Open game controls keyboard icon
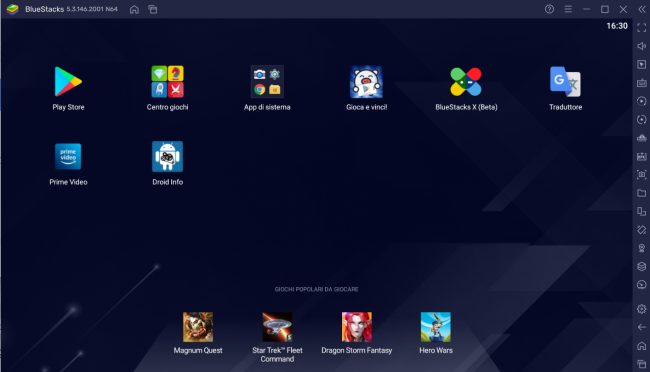The image size is (650, 372). tap(642, 83)
